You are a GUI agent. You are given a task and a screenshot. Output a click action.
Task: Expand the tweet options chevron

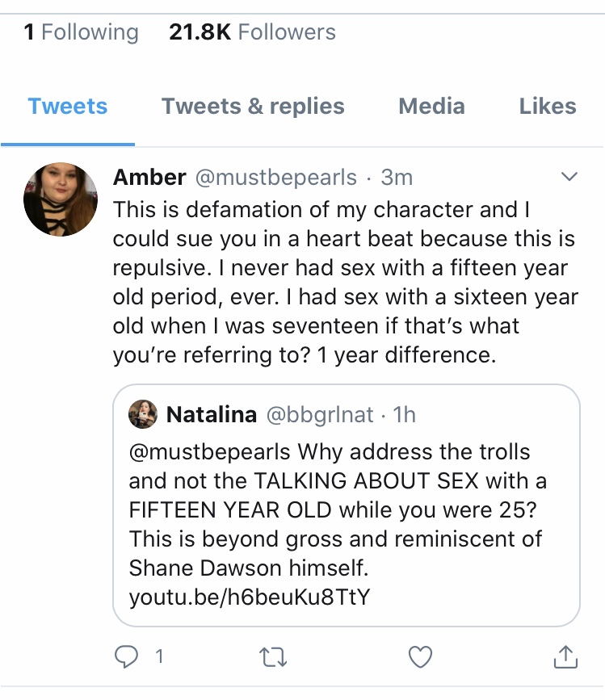pos(569,177)
